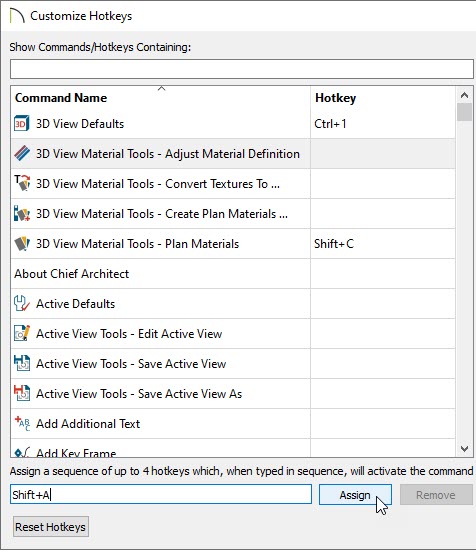Click the Shift+C hotkey cell
476x550 pixels.
[383, 244]
